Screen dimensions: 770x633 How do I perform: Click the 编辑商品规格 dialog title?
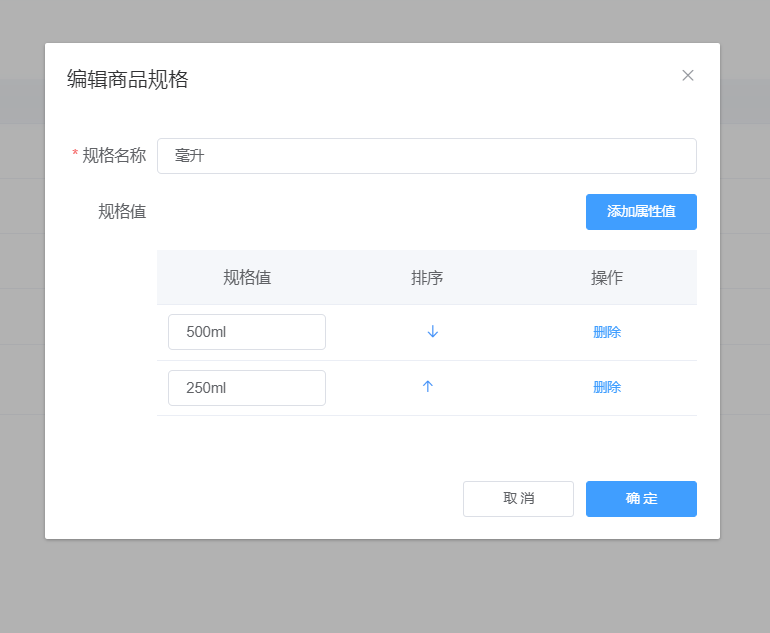[128, 79]
